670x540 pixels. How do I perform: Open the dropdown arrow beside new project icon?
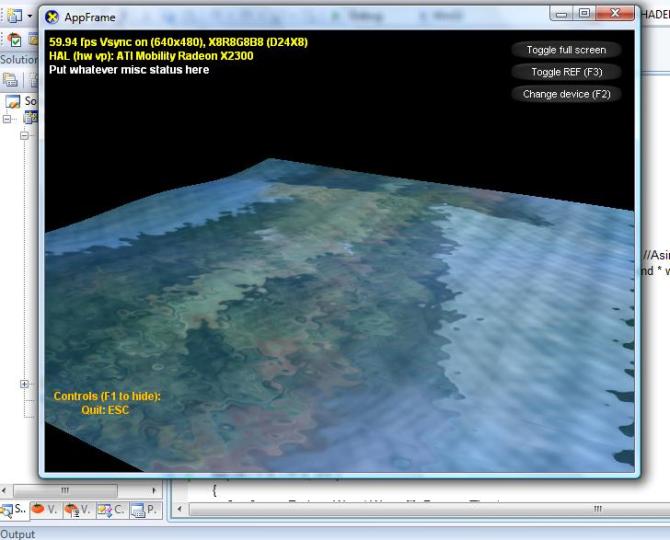tap(29, 16)
